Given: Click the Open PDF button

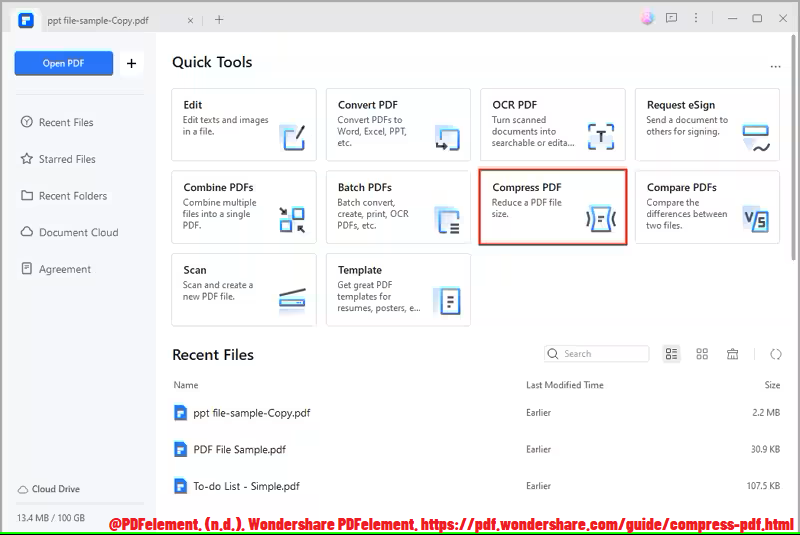Looking at the screenshot, I should (x=64, y=63).
